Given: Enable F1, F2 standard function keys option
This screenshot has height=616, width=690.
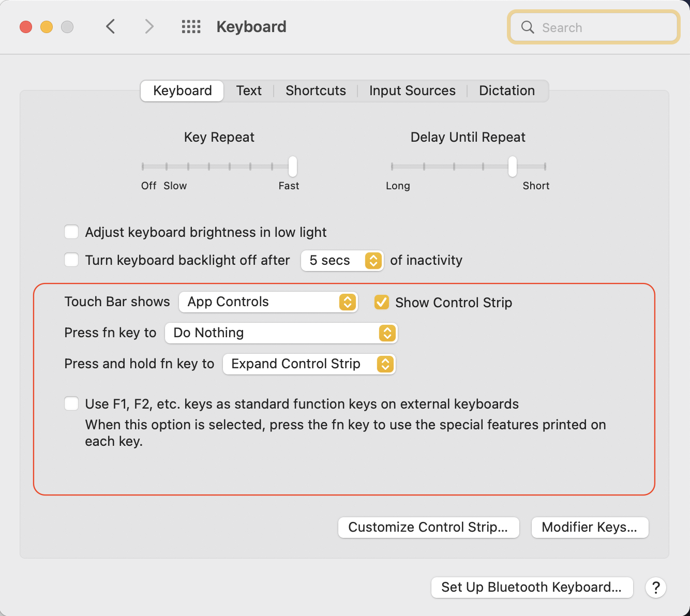Looking at the screenshot, I should coord(71,404).
